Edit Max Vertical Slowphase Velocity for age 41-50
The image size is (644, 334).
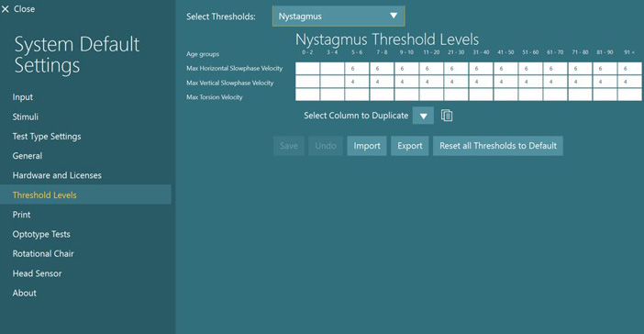(505, 82)
